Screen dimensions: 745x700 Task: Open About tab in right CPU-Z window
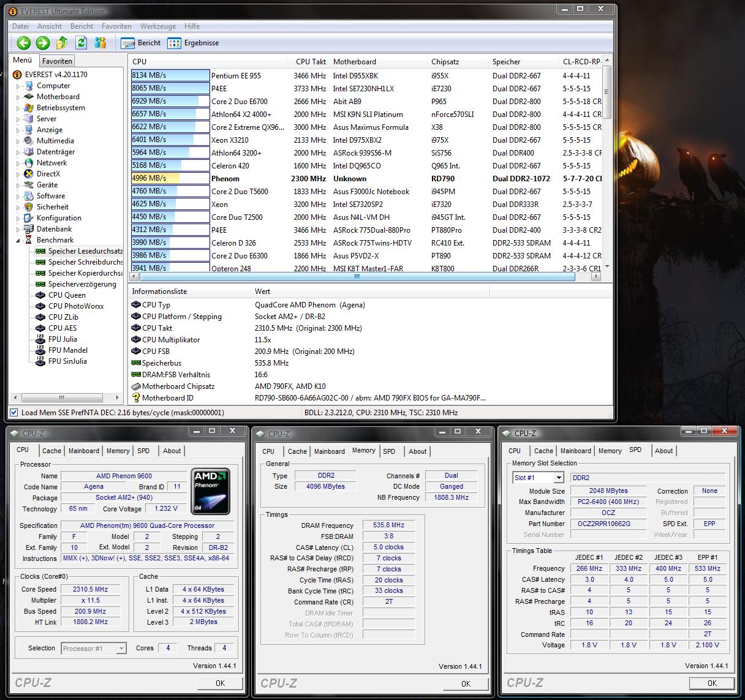[x=664, y=451]
